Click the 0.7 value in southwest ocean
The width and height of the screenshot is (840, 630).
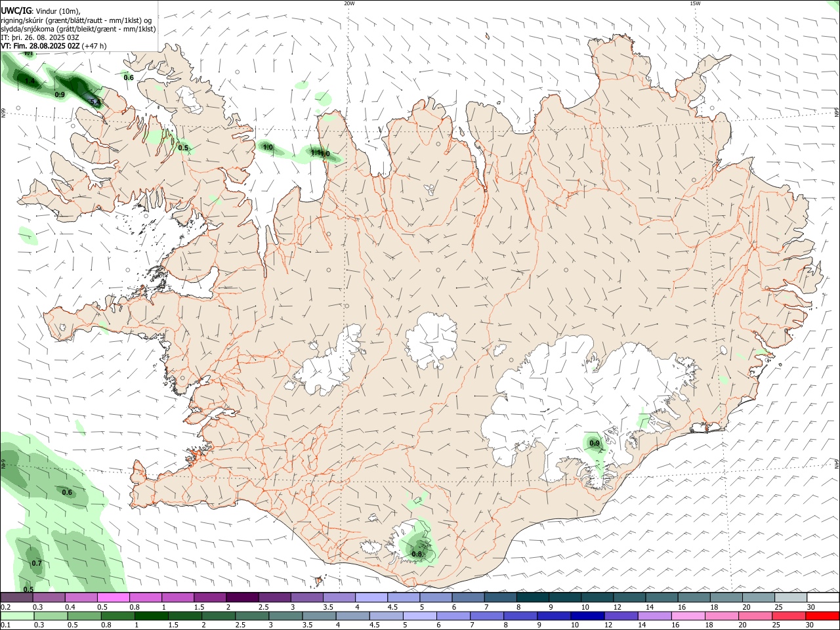pyautogui.click(x=37, y=564)
